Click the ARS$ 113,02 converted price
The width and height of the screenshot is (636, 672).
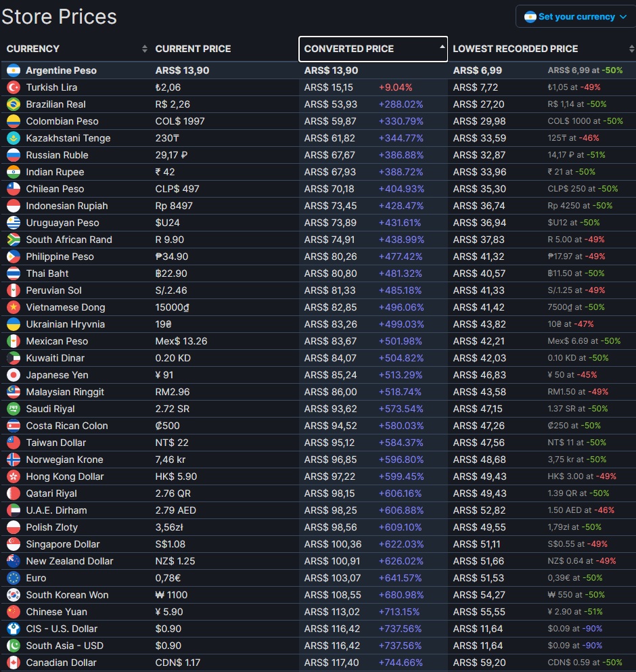(x=332, y=612)
